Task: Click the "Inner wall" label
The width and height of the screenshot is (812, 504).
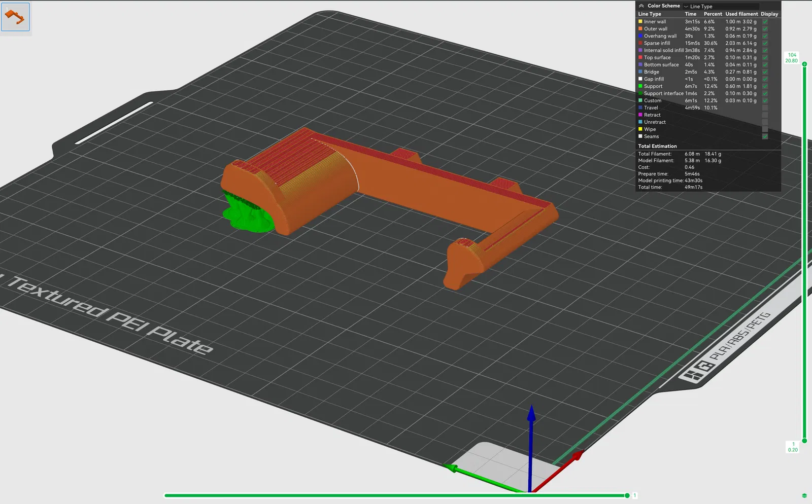Action: tap(655, 22)
